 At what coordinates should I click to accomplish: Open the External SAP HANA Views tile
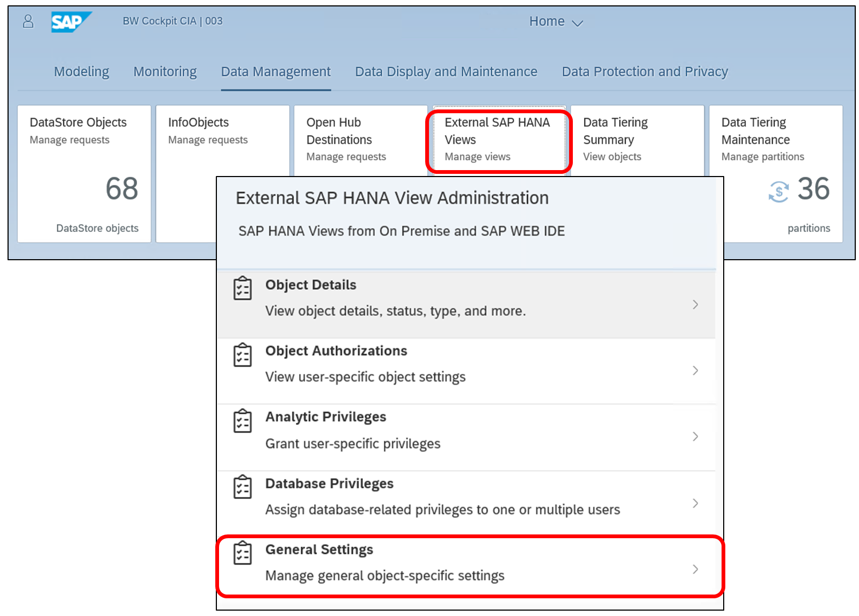[499, 141]
